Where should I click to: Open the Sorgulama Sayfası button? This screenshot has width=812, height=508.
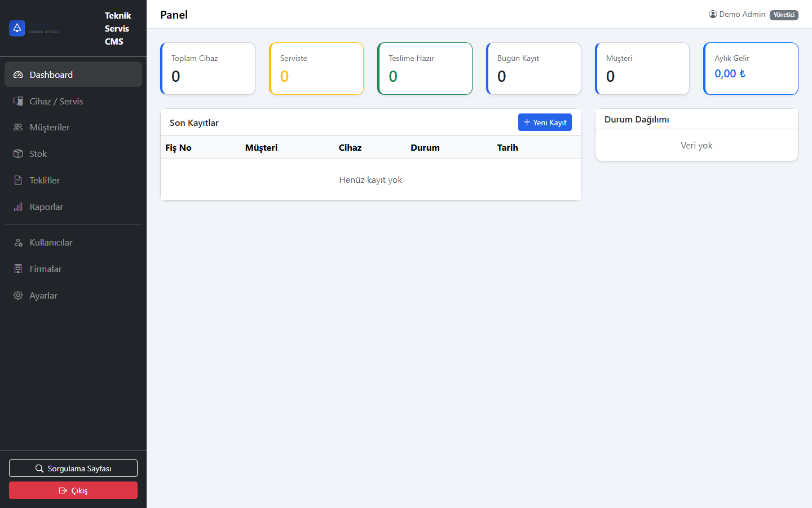(x=73, y=468)
